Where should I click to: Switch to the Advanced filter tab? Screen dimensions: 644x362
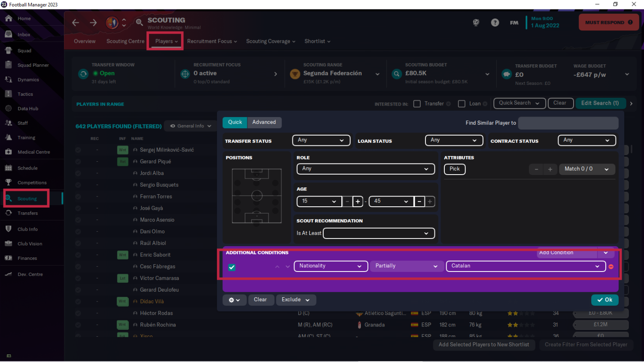tap(264, 122)
